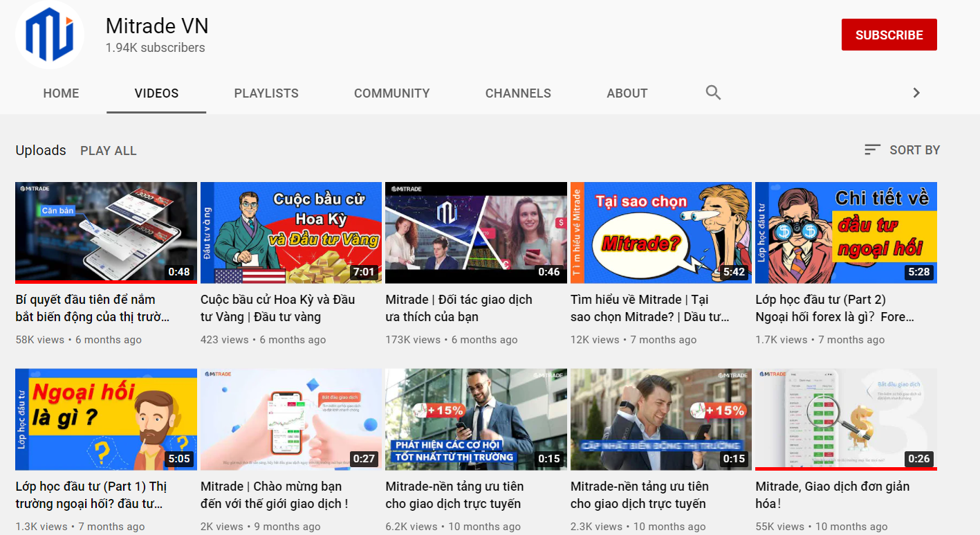980x535 pixels.
Task: Click title 'Mitrade | Đối tác giao dịch ưa thích'
Action: click(x=459, y=308)
